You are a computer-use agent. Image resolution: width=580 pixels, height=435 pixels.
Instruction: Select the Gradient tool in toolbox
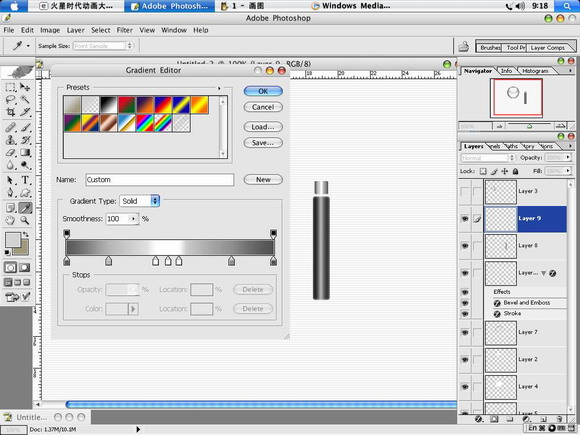pyautogui.click(x=25, y=152)
